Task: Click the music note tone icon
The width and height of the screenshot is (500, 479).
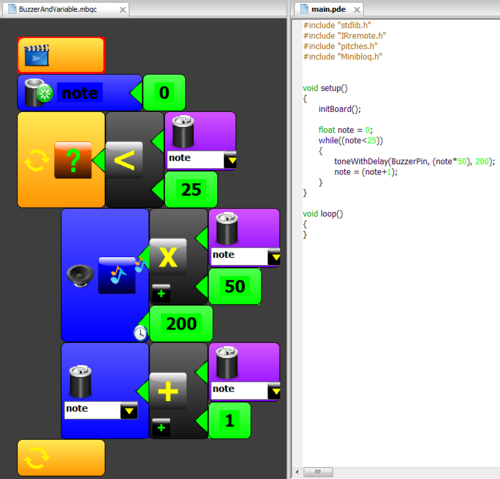Action: pos(117,275)
